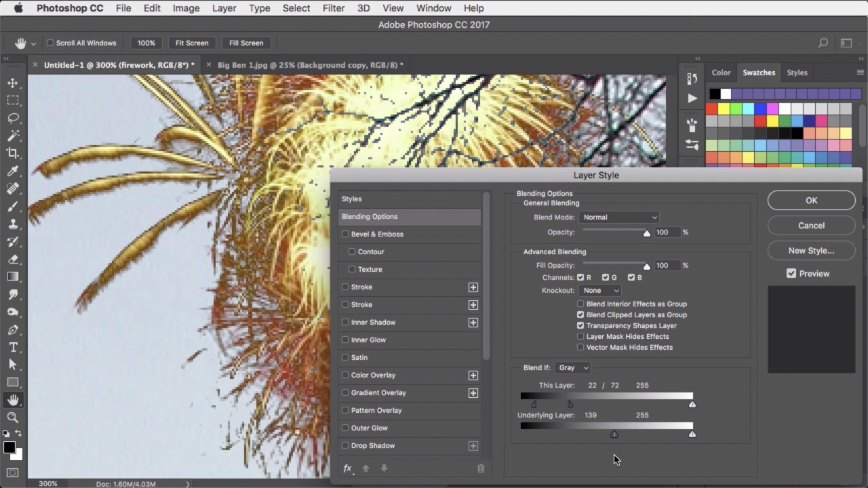Select the History Brush tool

(13, 241)
